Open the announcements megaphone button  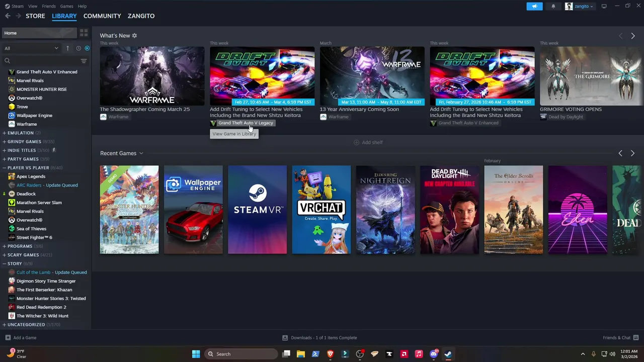[534, 6]
